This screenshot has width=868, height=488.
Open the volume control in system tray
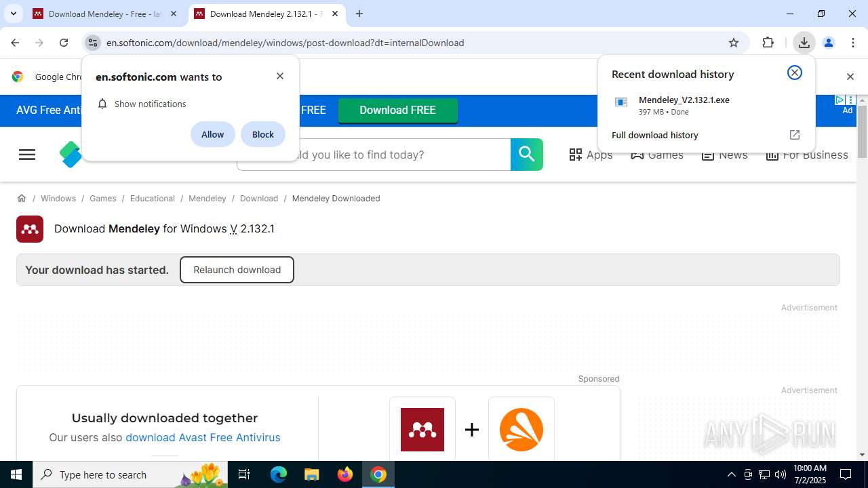pos(781,474)
